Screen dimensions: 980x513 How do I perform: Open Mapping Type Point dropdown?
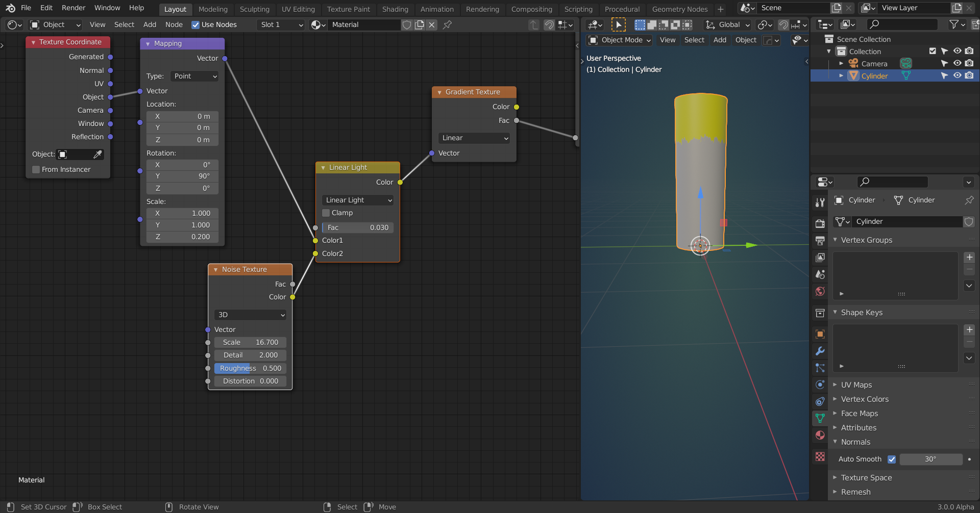[x=194, y=76]
